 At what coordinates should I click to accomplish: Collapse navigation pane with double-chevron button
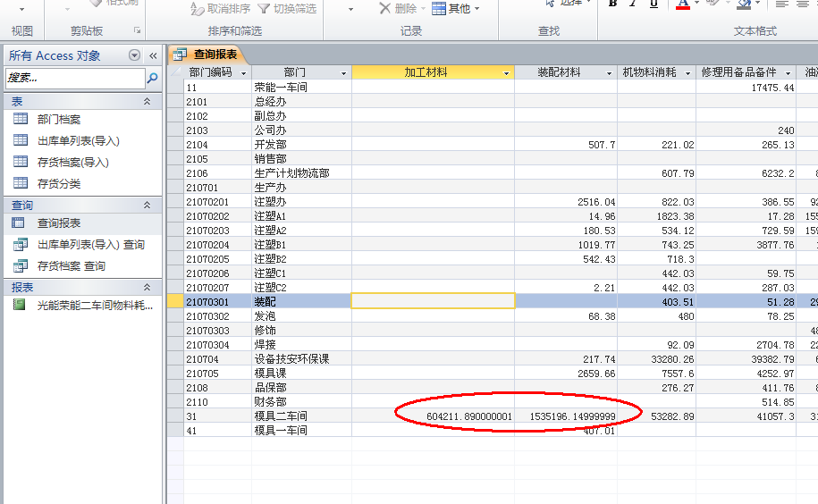[x=153, y=55]
